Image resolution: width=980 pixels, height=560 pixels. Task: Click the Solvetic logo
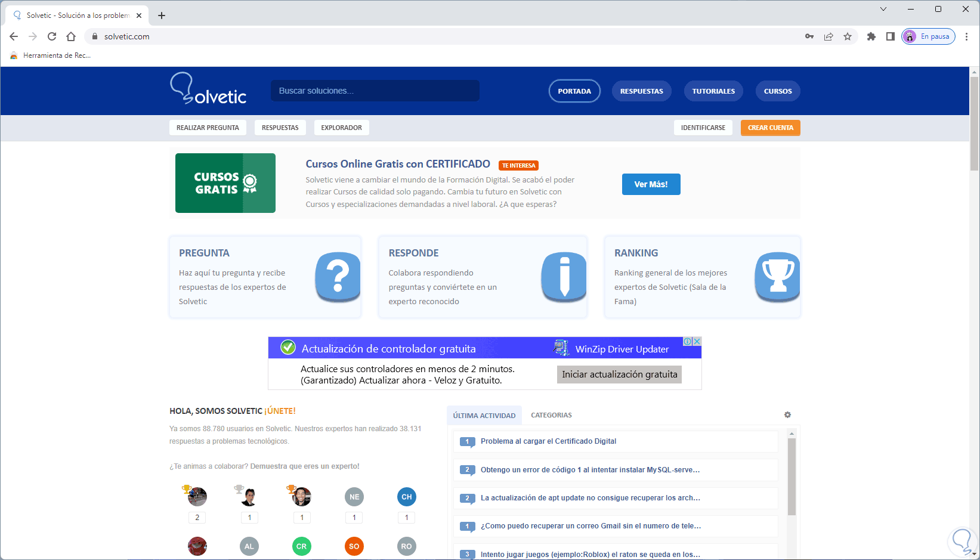point(208,89)
